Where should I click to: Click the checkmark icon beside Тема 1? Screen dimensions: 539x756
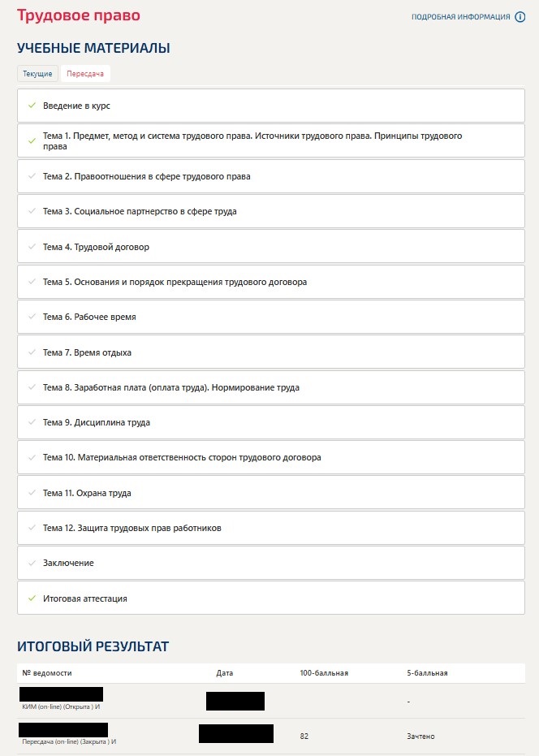[x=32, y=140]
